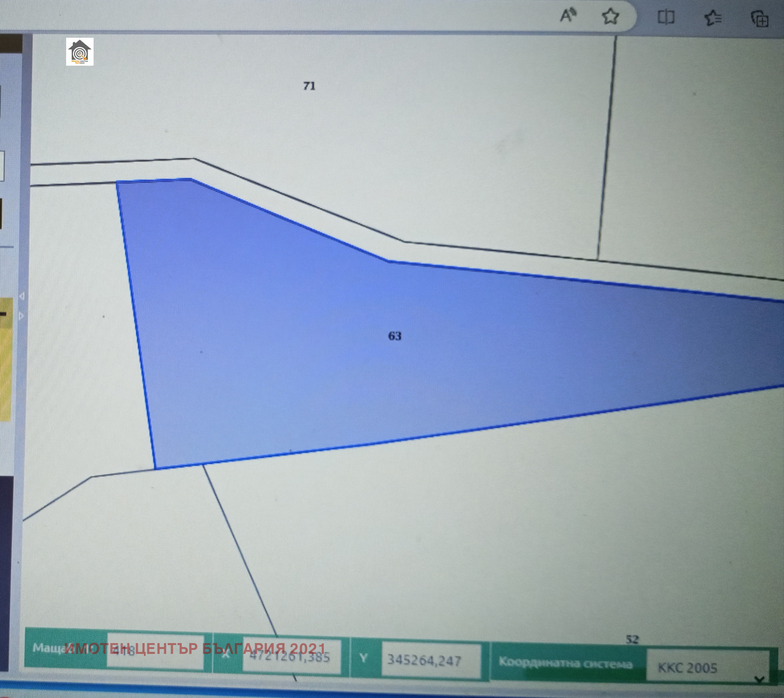Click the upper panel collapse arrow on left splitter
The height and width of the screenshot is (698, 784).
click(x=21, y=296)
